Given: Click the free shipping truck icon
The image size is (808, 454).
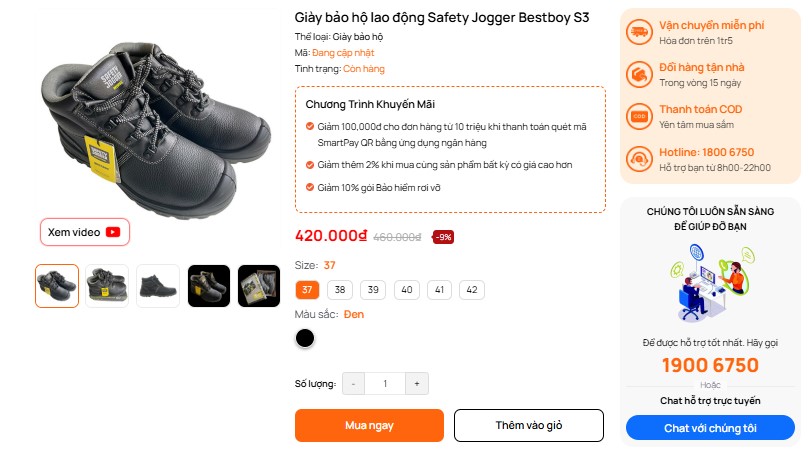Looking at the screenshot, I should (x=638, y=32).
